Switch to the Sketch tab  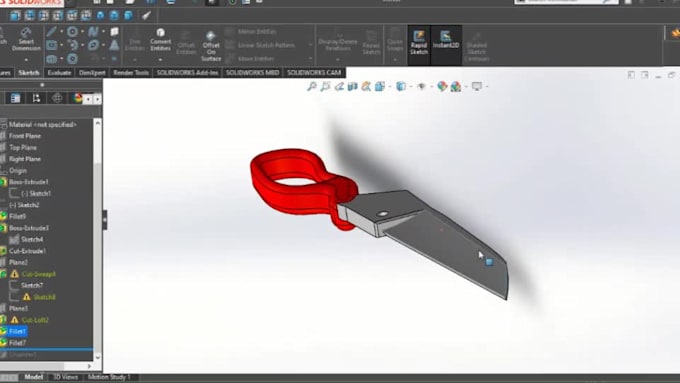click(x=29, y=72)
